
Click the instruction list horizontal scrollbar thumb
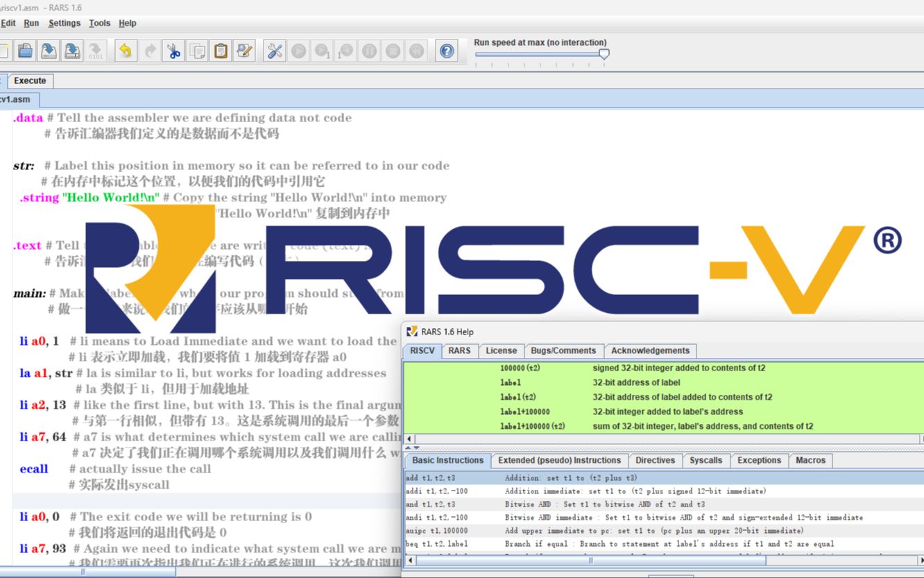coord(590,559)
